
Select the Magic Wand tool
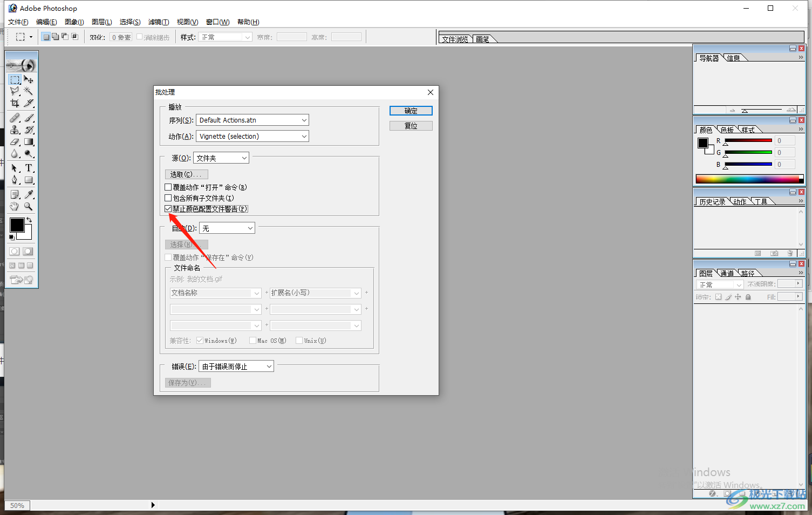29,91
